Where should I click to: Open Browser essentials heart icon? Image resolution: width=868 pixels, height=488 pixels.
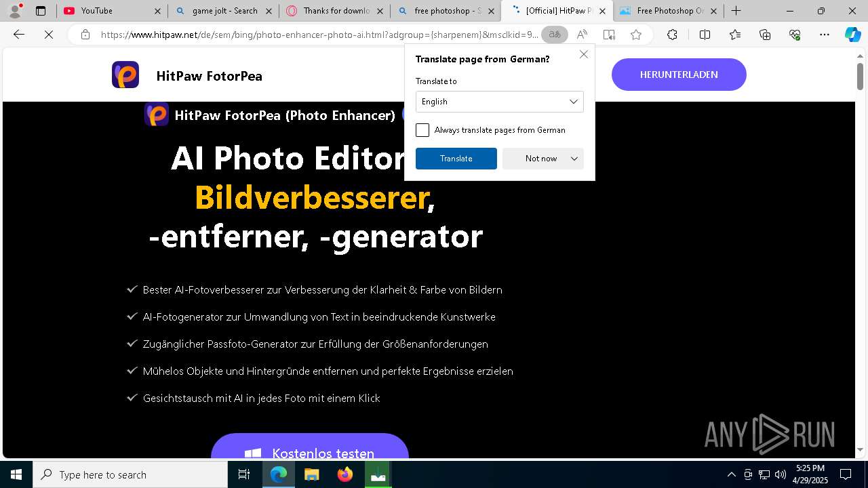(x=795, y=35)
